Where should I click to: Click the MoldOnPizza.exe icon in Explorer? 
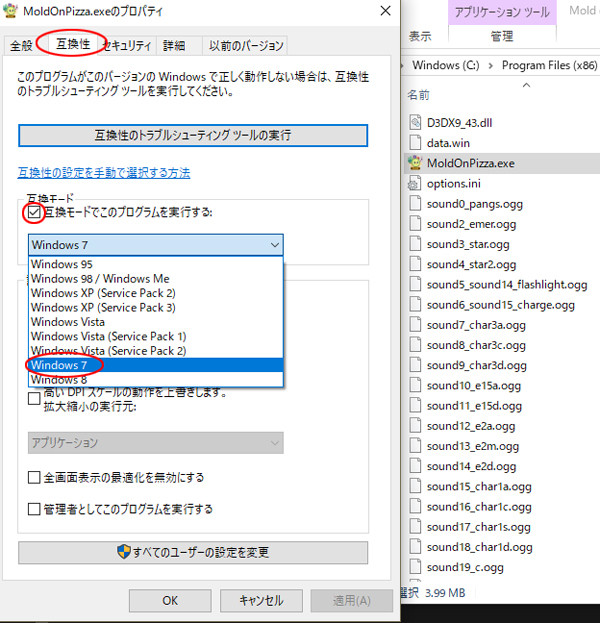415,163
